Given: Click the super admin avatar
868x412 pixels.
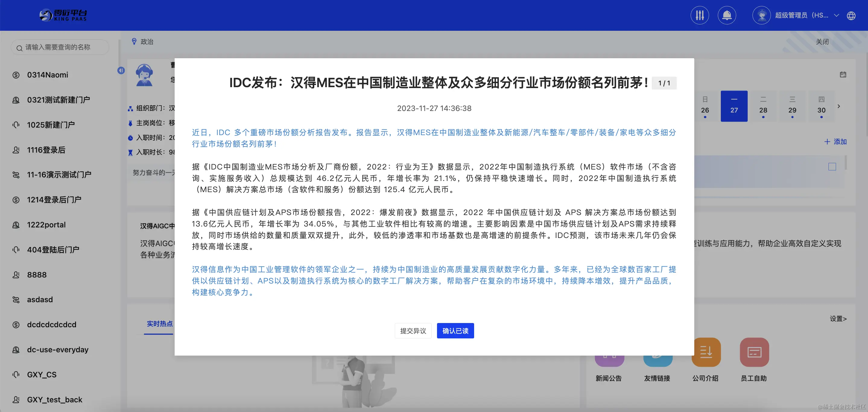Looking at the screenshot, I should click(x=762, y=15).
